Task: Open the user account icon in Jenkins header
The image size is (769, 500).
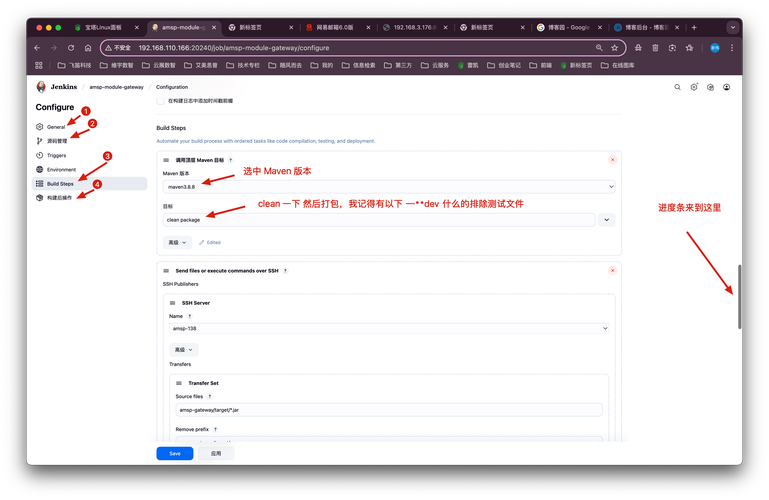Action: click(726, 87)
